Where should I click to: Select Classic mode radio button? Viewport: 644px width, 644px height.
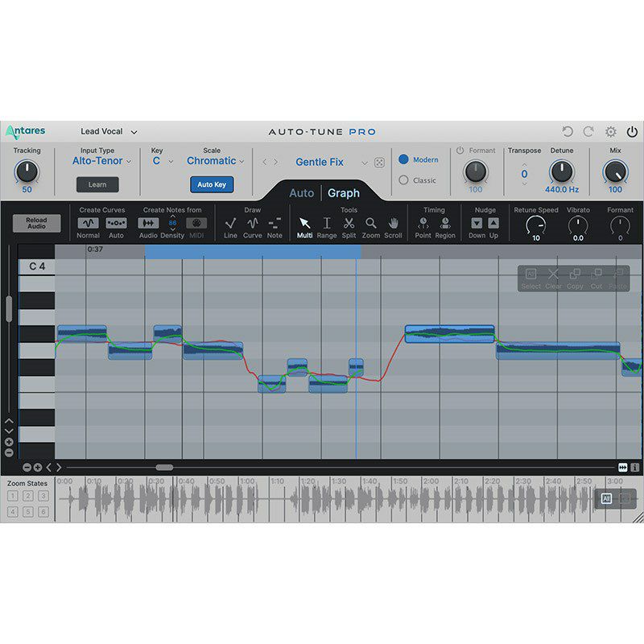tap(403, 180)
